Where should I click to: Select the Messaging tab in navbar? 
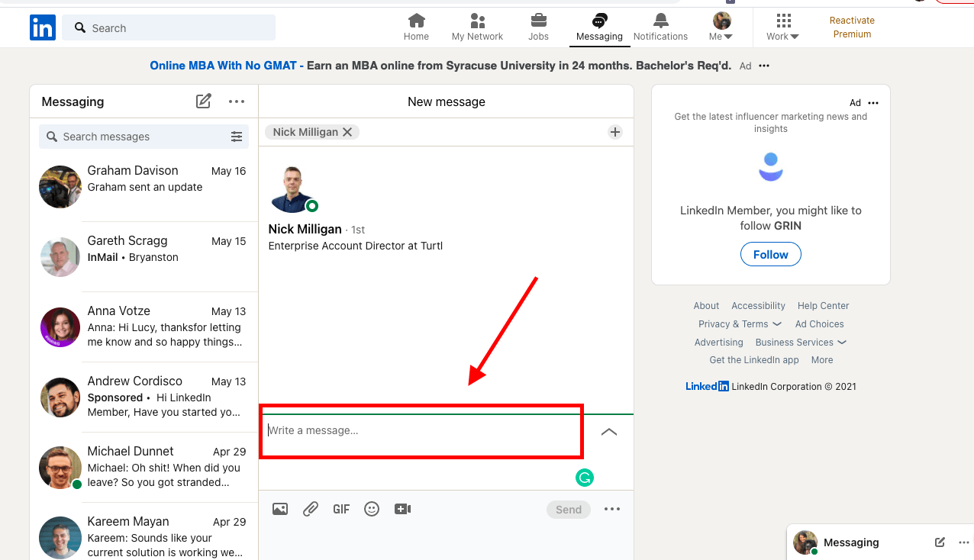pyautogui.click(x=599, y=27)
